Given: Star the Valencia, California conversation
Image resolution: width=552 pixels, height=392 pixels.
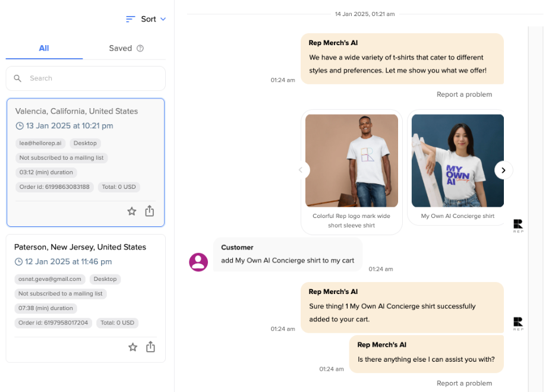Looking at the screenshot, I should (x=132, y=211).
